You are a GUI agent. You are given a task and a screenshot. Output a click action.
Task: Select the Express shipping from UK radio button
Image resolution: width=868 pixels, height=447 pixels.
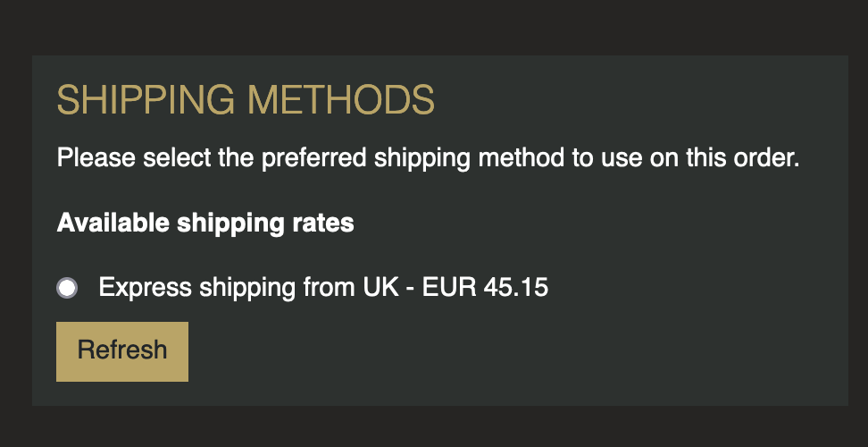[x=67, y=288]
